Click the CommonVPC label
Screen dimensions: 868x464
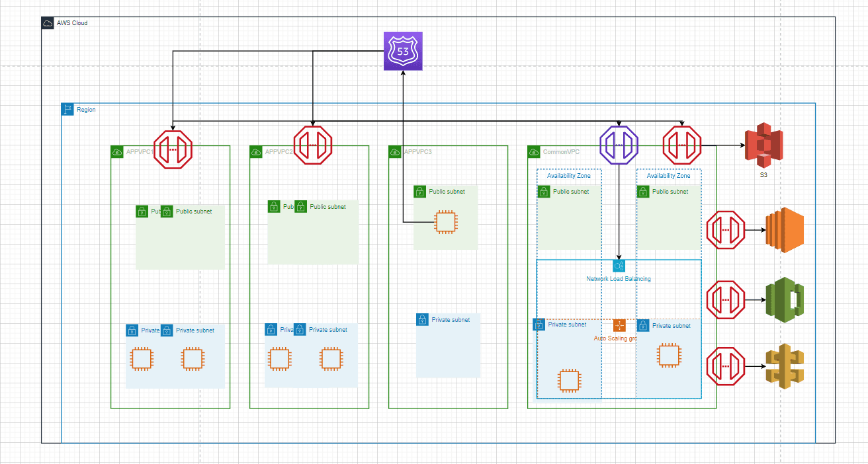[559, 152]
